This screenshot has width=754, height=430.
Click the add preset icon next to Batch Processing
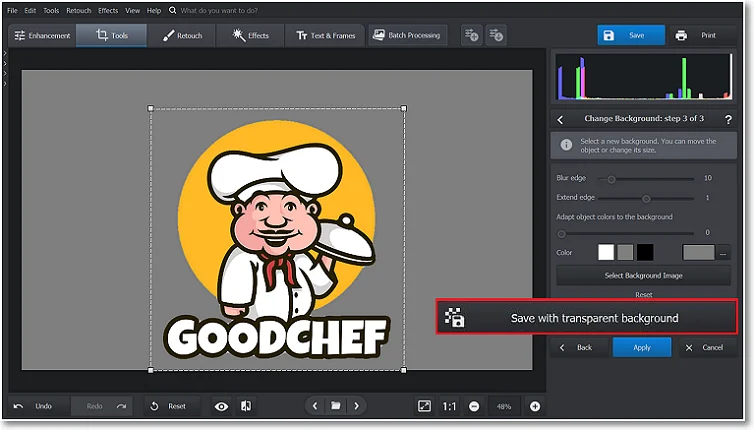pos(472,35)
